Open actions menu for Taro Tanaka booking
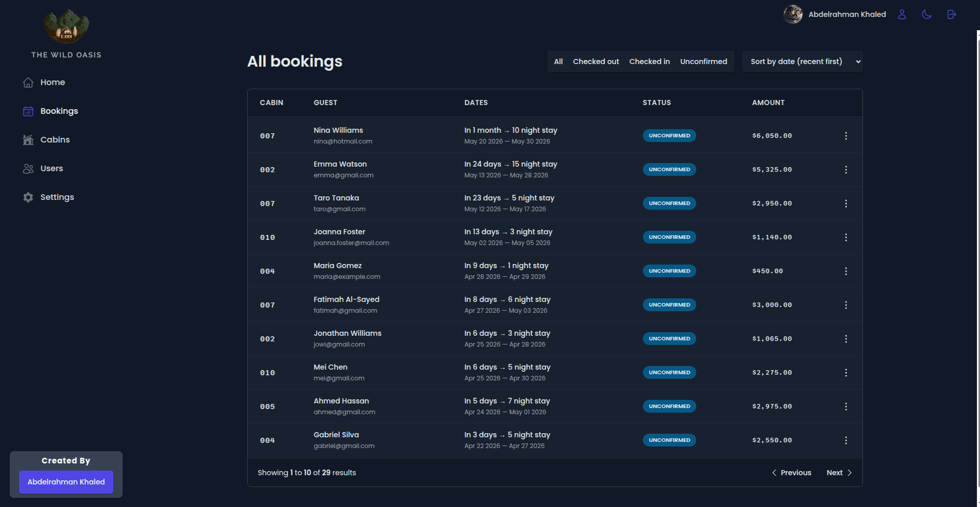The height and width of the screenshot is (507, 980). (x=846, y=204)
